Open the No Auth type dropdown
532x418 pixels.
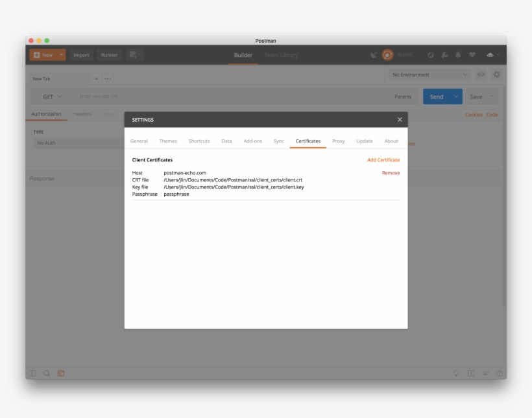(79, 143)
